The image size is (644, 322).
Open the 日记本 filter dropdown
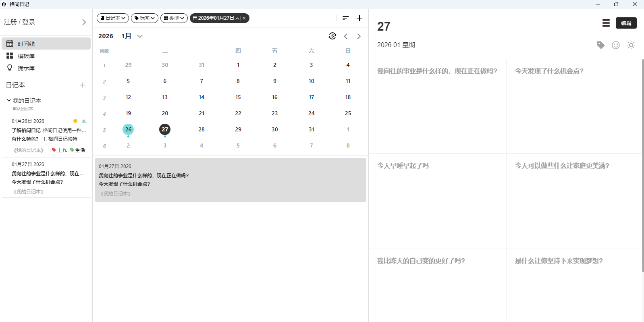point(113,18)
